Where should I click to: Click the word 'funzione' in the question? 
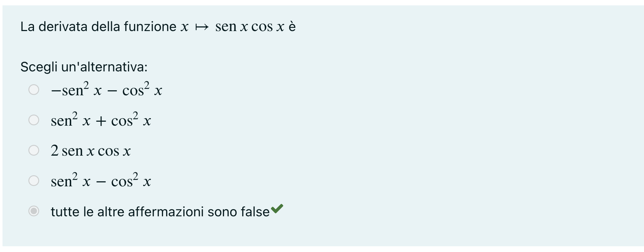coord(150,27)
